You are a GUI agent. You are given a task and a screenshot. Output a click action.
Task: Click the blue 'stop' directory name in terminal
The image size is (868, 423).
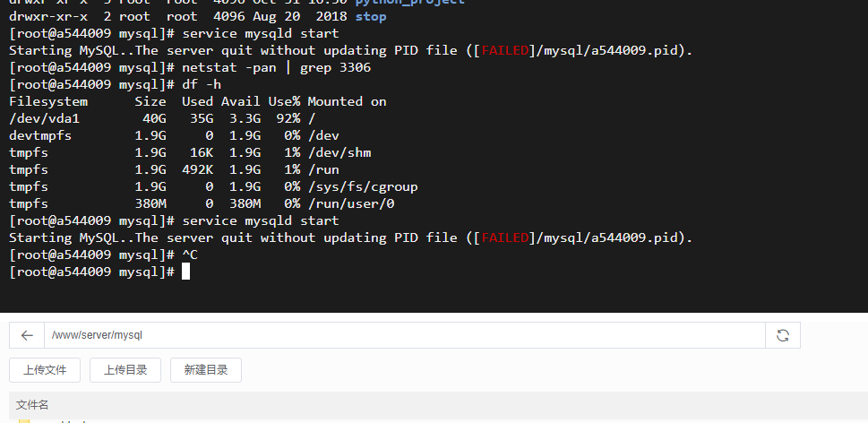(x=371, y=17)
